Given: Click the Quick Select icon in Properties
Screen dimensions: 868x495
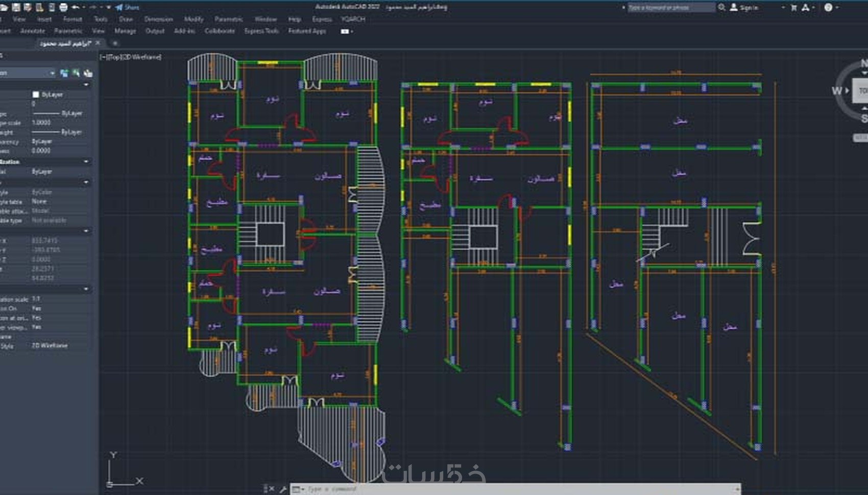Looking at the screenshot, I should 88,73.
